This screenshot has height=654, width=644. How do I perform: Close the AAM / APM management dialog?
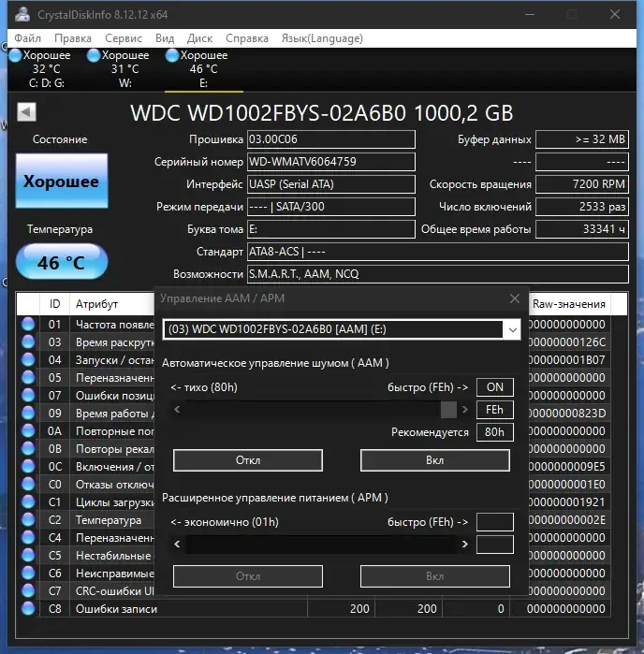click(515, 298)
